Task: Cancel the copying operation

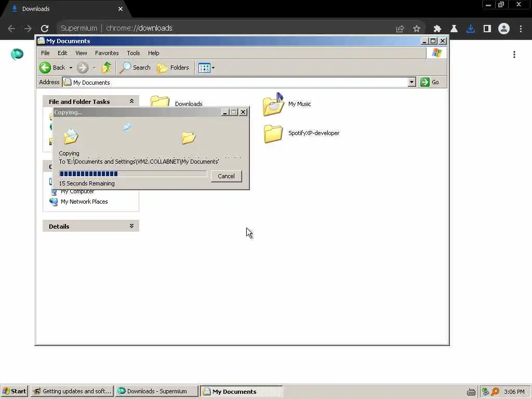Action: pos(227,176)
